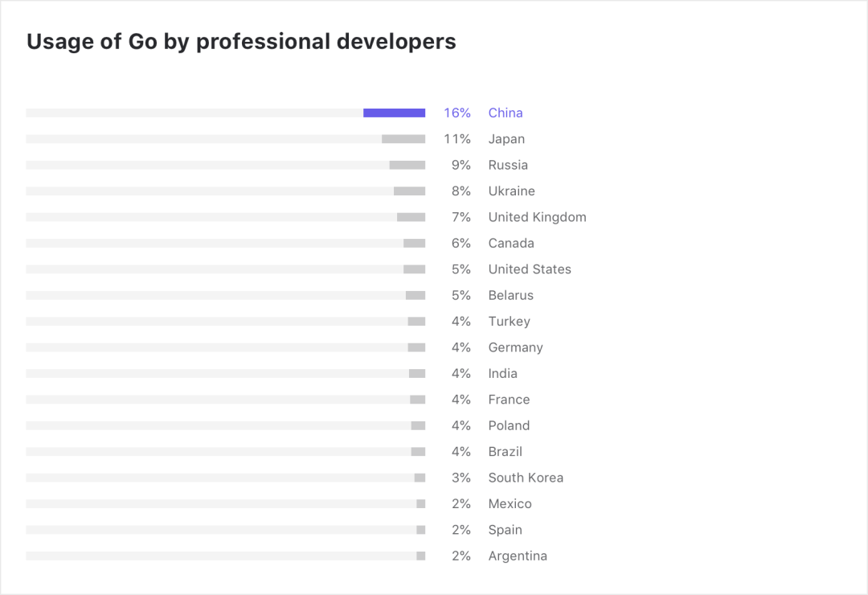Click the 16% value for China

click(x=457, y=113)
